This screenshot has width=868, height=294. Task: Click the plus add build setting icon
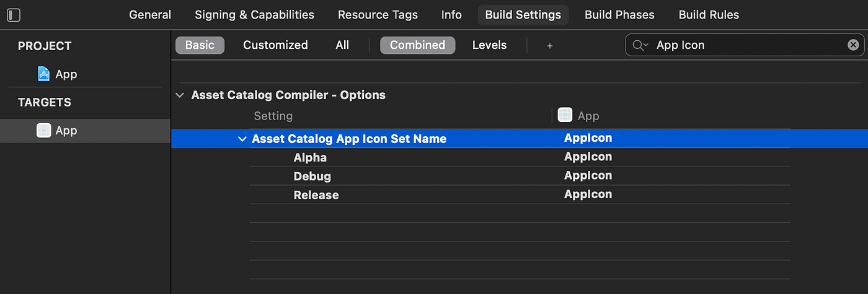(x=549, y=45)
